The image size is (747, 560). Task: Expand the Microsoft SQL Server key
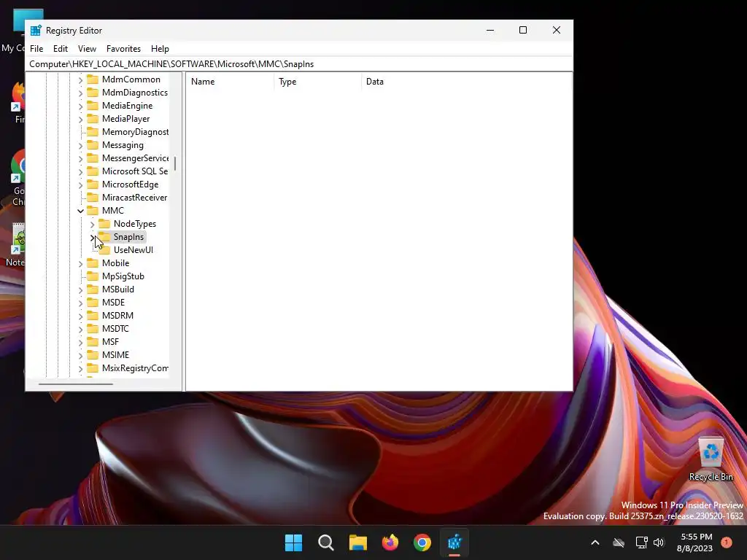click(x=80, y=171)
